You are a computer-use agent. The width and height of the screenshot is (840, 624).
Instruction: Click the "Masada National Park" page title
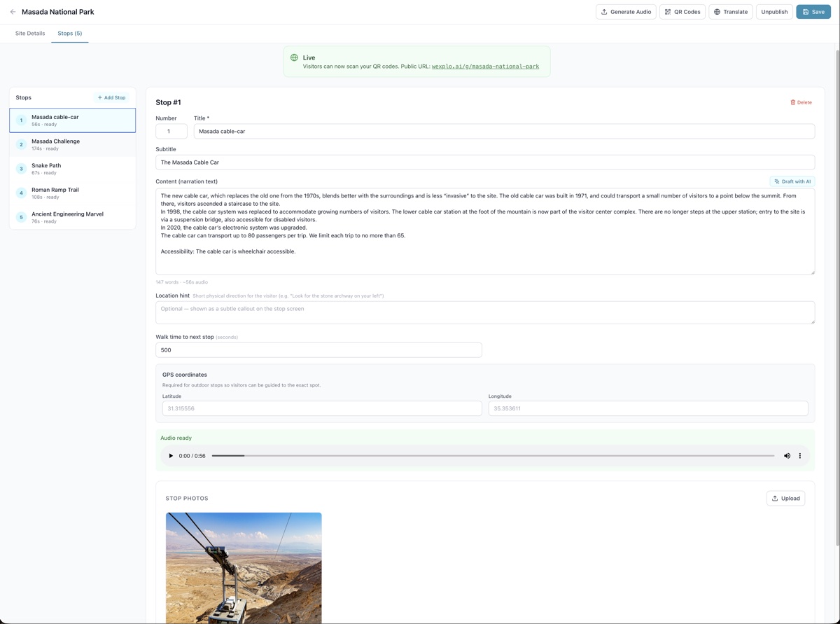57,12
